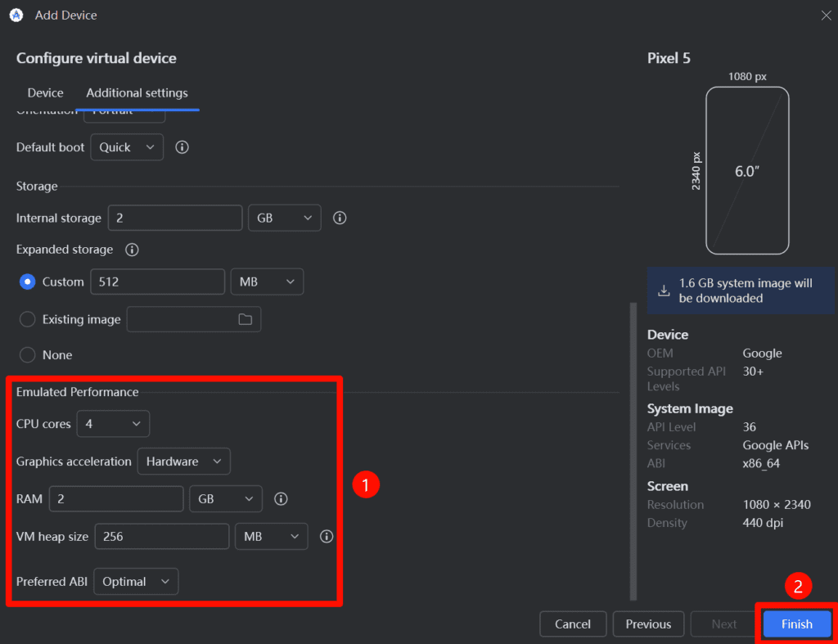Switch to the Device tab
Screen dimensions: 838x644
(x=45, y=93)
